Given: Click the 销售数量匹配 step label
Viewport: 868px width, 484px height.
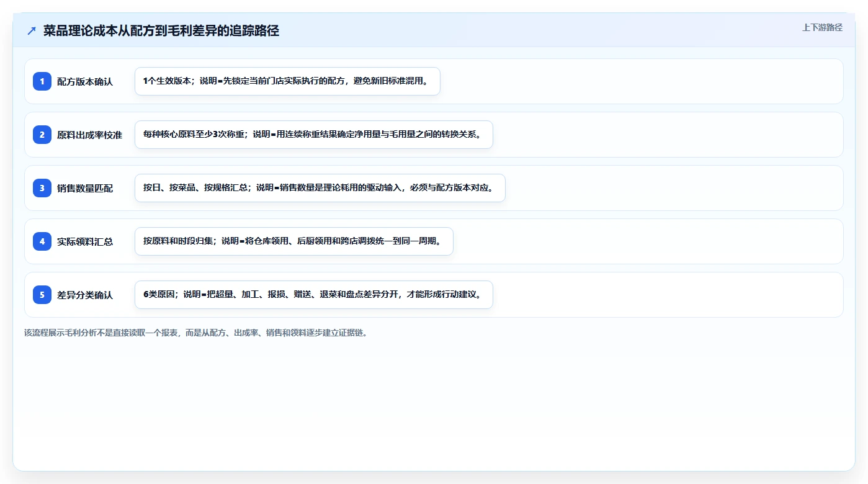Looking at the screenshot, I should tap(85, 188).
